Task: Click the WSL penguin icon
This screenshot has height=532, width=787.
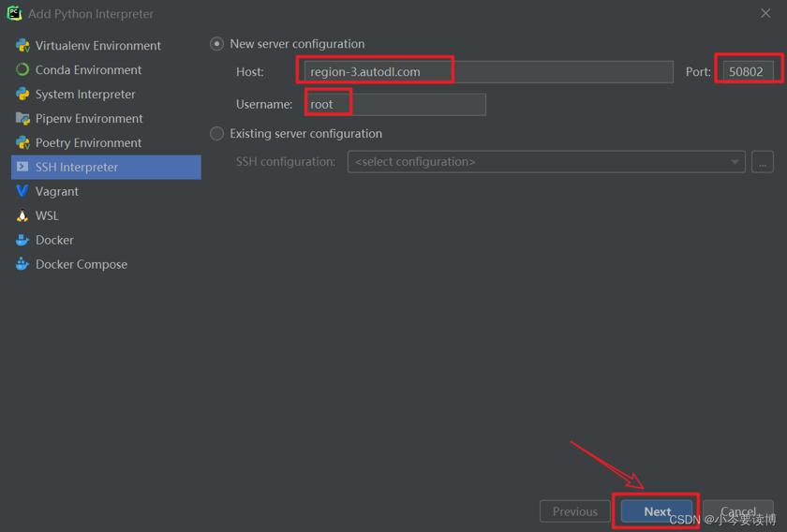Action: tap(22, 215)
